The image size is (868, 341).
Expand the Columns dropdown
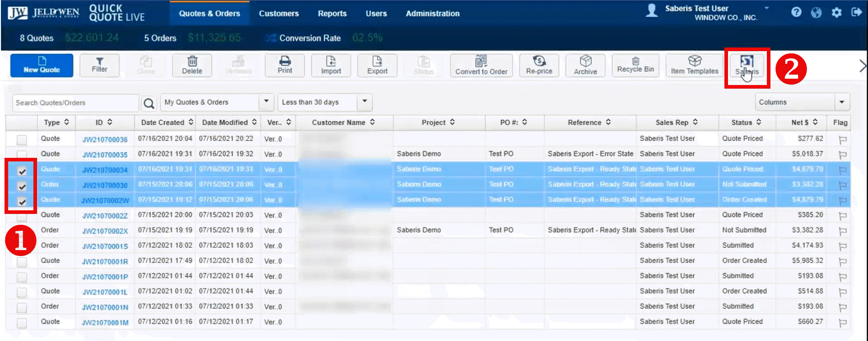841,102
